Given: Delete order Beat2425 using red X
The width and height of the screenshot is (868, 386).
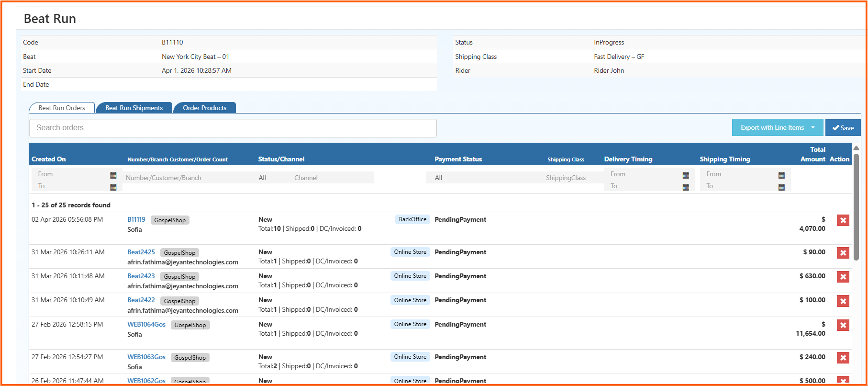Looking at the screenshot, I should (x=843, y=253).
